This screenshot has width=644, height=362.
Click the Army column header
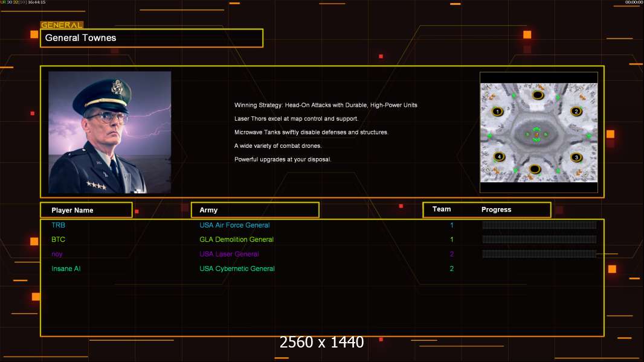pos(255,210)
